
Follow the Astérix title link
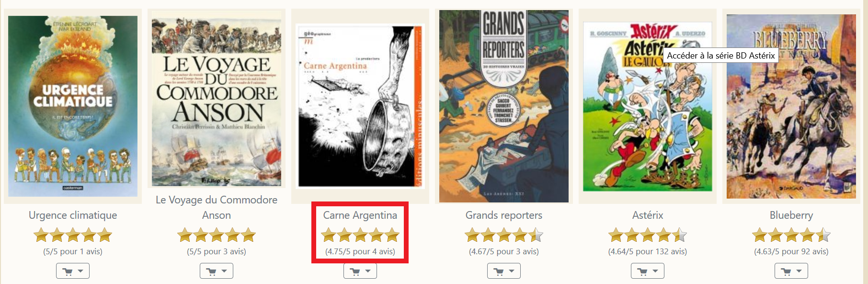tap(648, 215)
